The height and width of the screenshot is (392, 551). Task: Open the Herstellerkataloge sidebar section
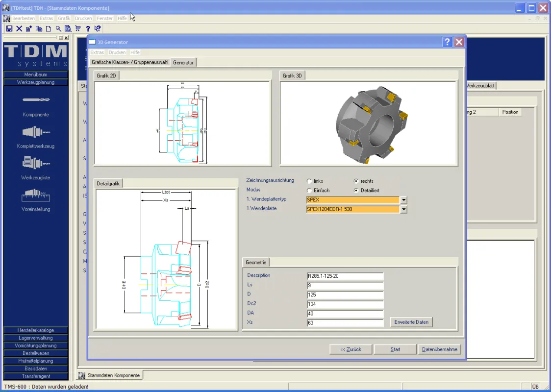[x=36, y=330]
